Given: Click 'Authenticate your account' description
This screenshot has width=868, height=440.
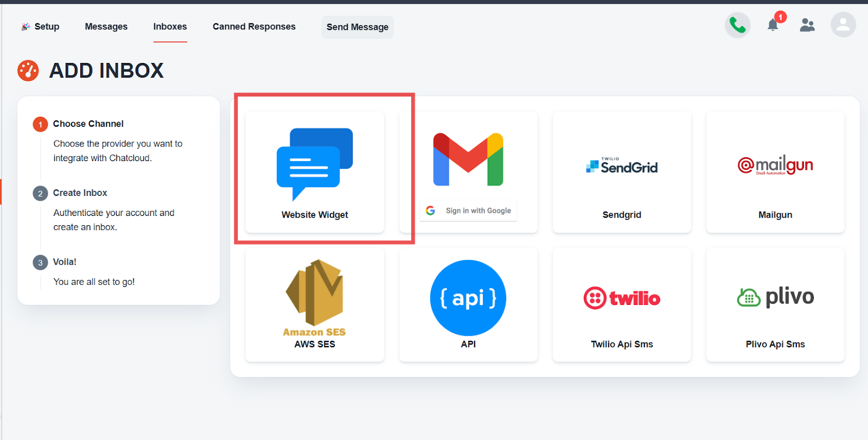Looking at the screenshot, I should click(114, 220).
